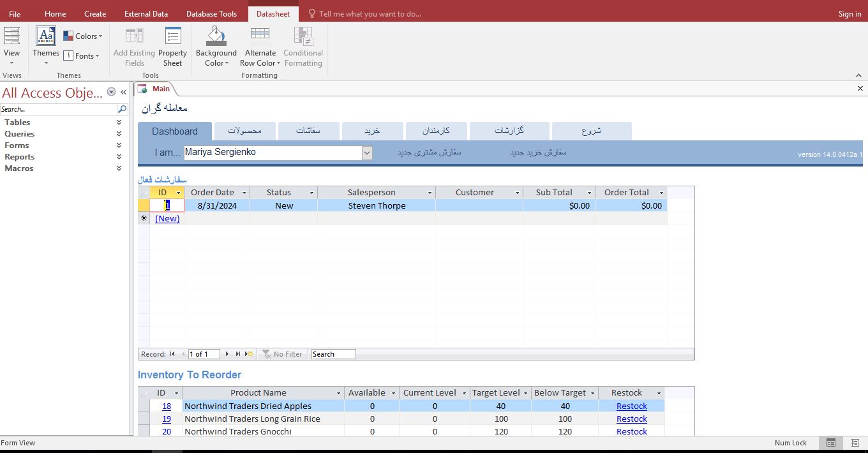The image size is (868, 453).
Task: Select the Dashboard tab
Action: [x=175, y=131]
